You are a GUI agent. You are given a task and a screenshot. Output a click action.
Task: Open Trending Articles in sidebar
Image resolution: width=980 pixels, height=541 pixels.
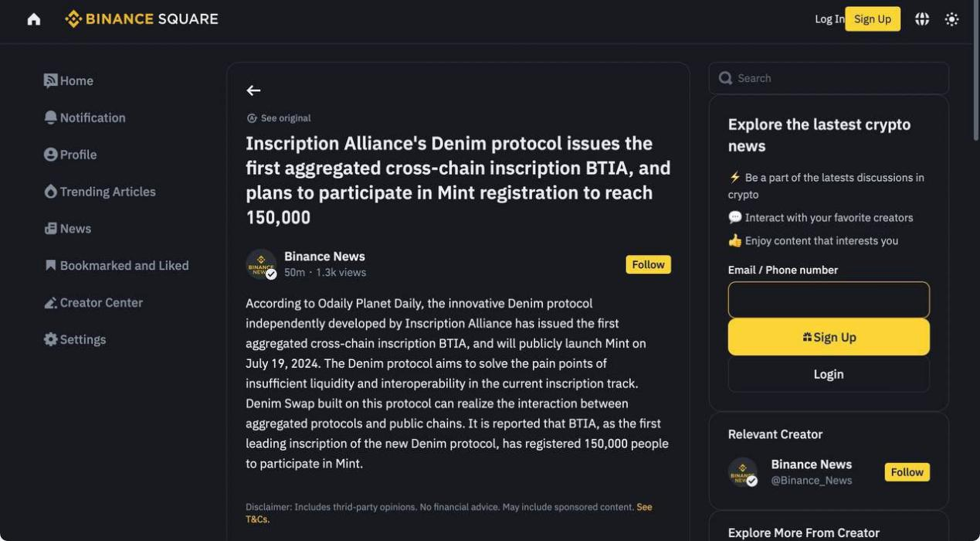pyautogui.click(x=100, y=192)
